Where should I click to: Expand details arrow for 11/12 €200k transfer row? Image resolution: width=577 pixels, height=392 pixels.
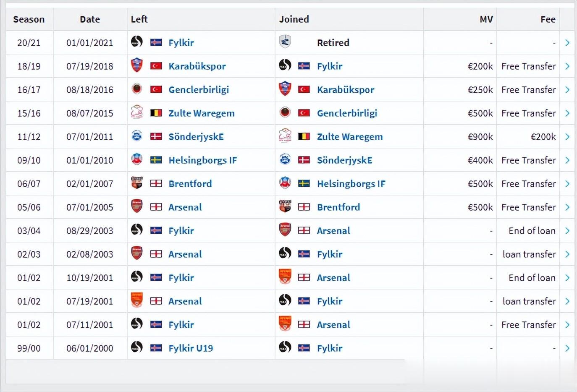[x=567, y=136]
